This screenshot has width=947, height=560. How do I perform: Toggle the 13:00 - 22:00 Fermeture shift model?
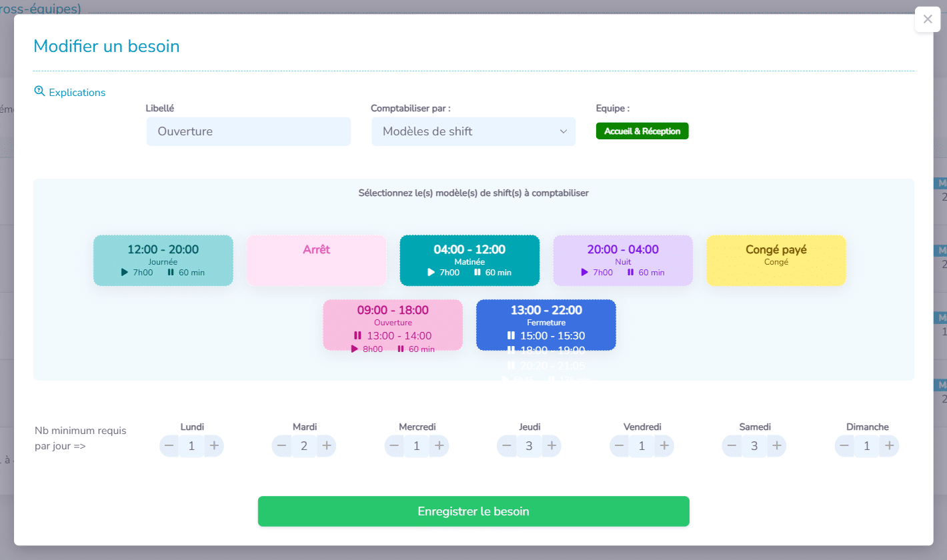[x=546, y=325]
